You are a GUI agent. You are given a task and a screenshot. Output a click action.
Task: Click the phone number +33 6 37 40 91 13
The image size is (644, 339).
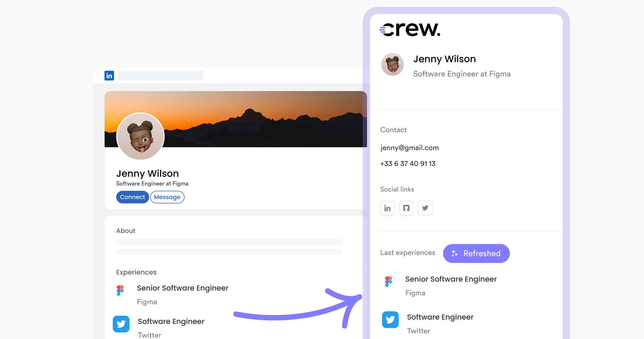408,164
